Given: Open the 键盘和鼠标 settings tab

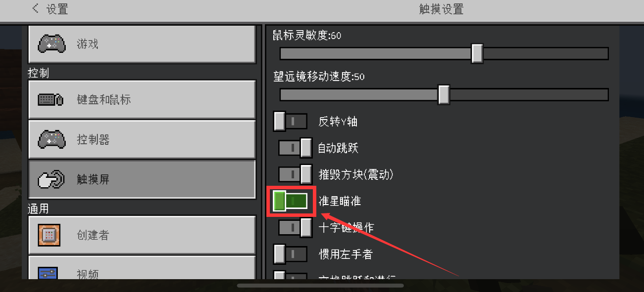Looking at the screenshot, I should (x=142, y=100).
